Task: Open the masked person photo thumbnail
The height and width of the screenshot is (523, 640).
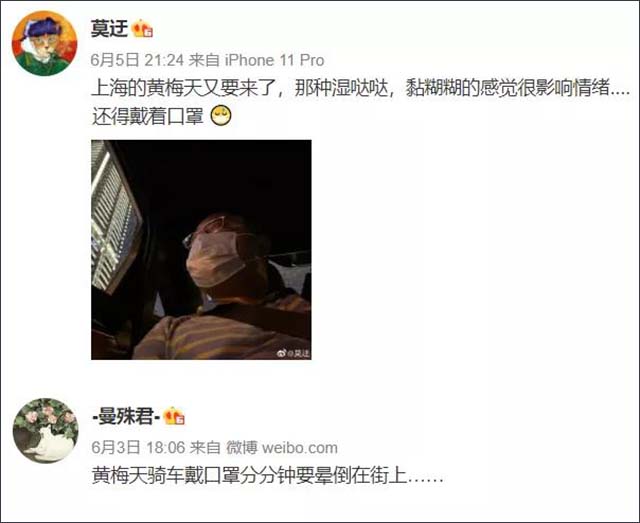Action: pos(201,250)
